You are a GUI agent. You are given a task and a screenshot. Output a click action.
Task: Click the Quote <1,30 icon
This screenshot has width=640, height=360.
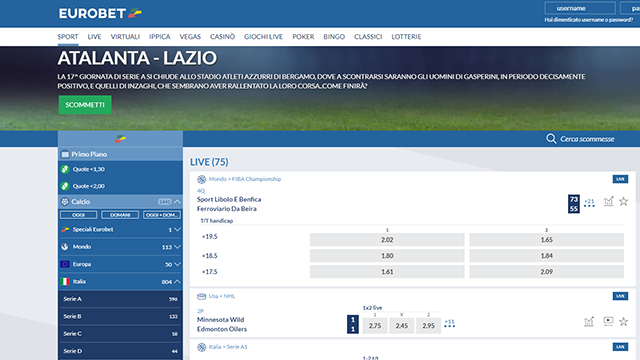[65, 169]
